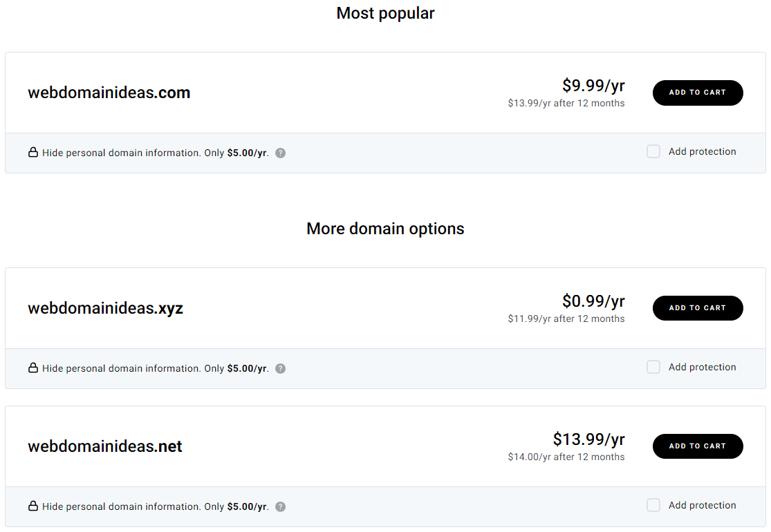Add webdomainideas.com to cart

click(x=697, y=93)
